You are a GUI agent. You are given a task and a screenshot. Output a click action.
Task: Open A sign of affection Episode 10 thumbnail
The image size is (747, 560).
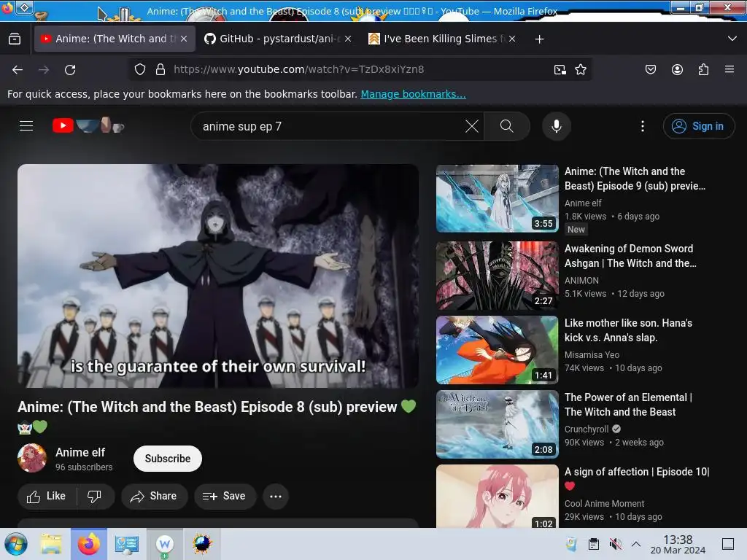click(x=498, y=496)
